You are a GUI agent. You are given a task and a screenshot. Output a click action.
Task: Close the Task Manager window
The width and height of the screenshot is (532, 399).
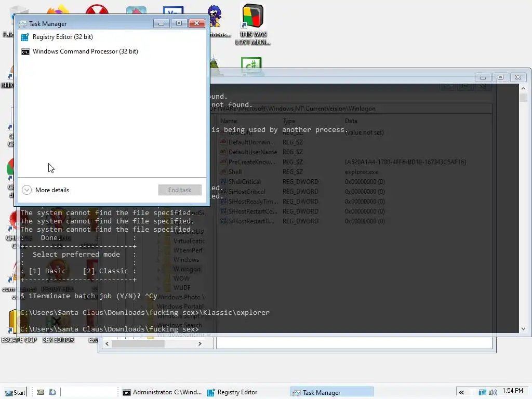(x=196, y=23)
